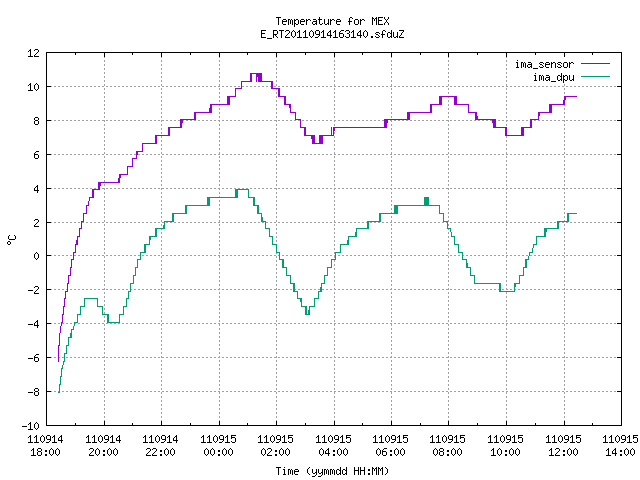Viewport: 640px width, 480px height.
Task: Click the ima_sensor legend label
Action: coord(544,64)
